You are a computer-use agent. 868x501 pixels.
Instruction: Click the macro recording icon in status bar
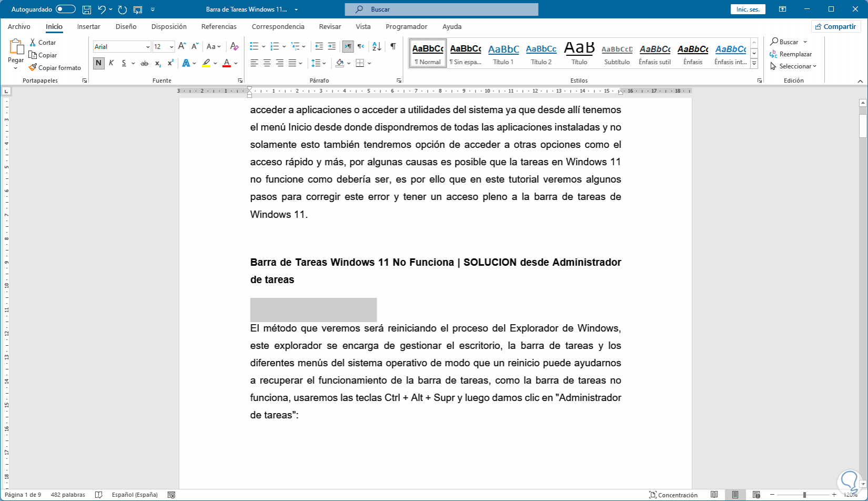(x=171, y=495)
